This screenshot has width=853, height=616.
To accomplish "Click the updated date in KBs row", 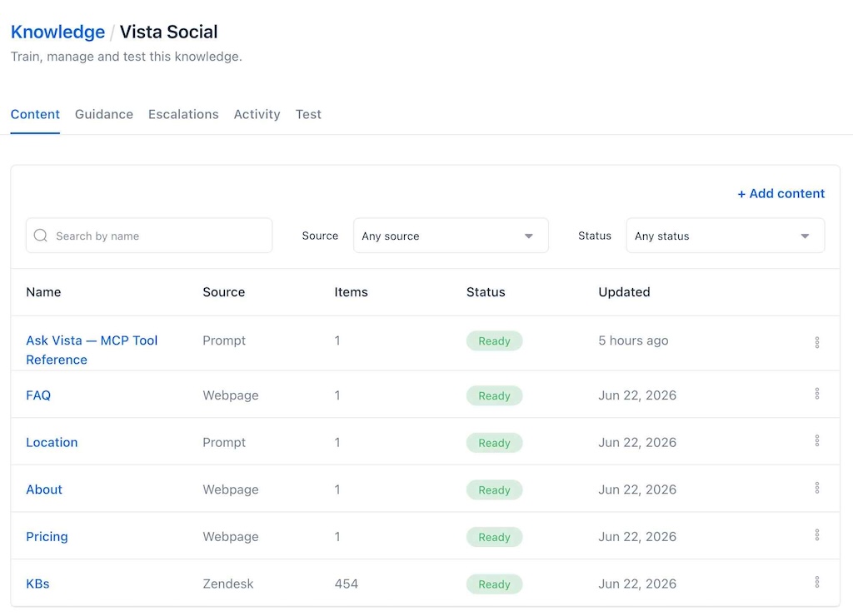I will coord(637,584).
